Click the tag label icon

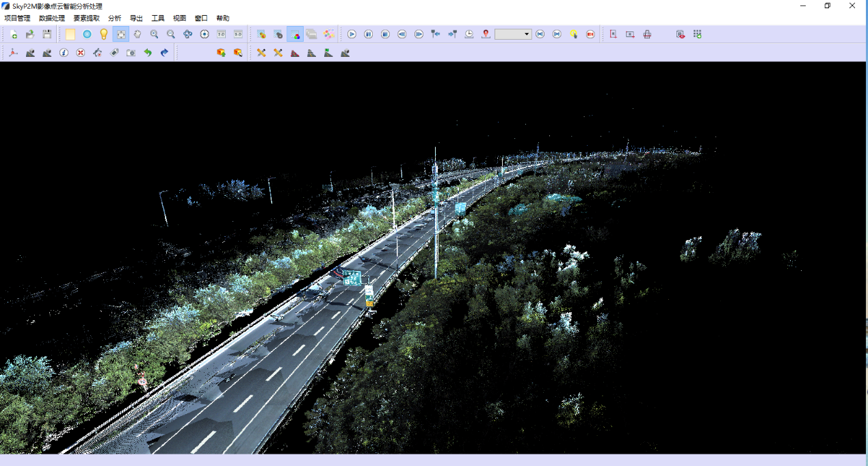(114, 53)
